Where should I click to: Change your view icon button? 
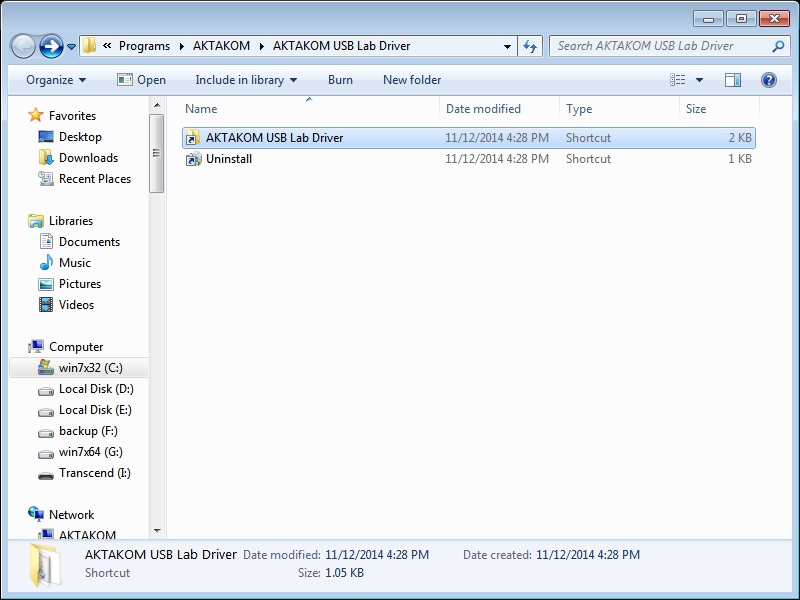[678, 80]
